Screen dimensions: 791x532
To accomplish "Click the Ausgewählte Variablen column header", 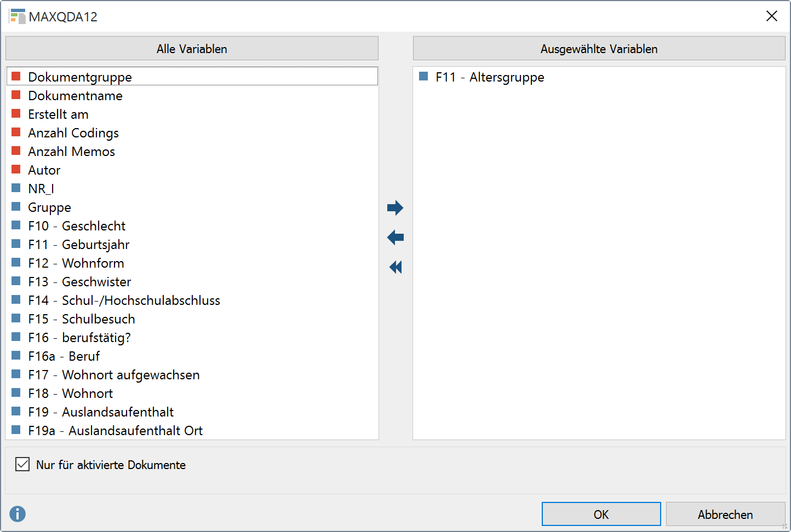I will pyautogui.click(x=599, y=49).
